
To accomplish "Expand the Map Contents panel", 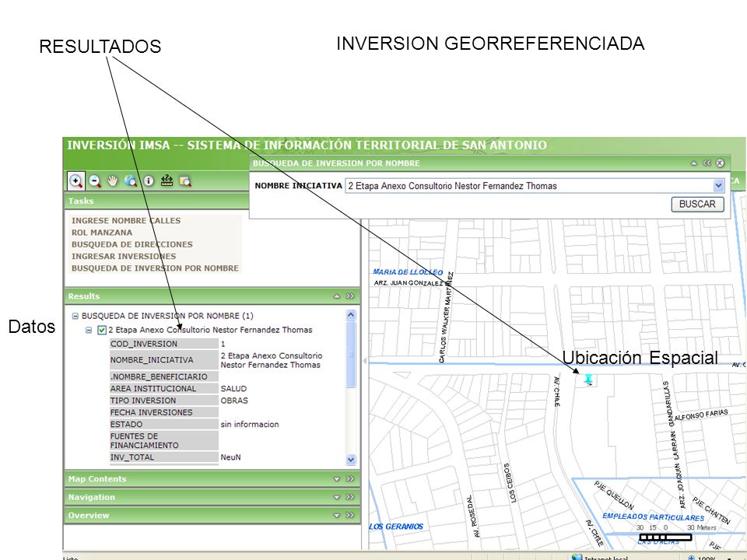I will [x=337, y=479].
